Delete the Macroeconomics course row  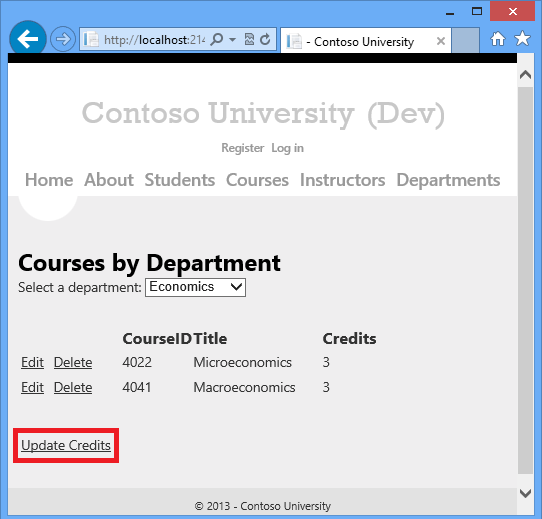click(73, 387)
